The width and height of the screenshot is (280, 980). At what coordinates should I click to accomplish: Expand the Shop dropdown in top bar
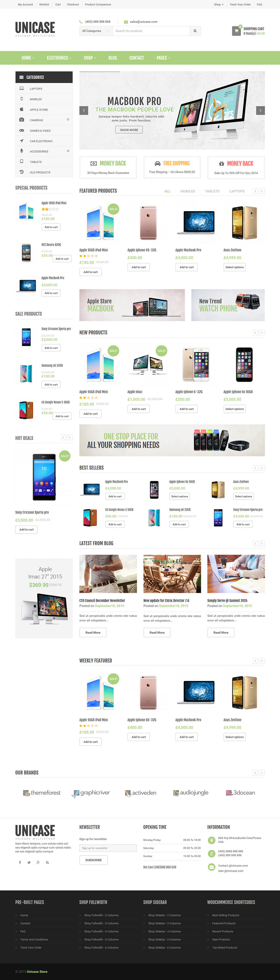click(219, 5)
